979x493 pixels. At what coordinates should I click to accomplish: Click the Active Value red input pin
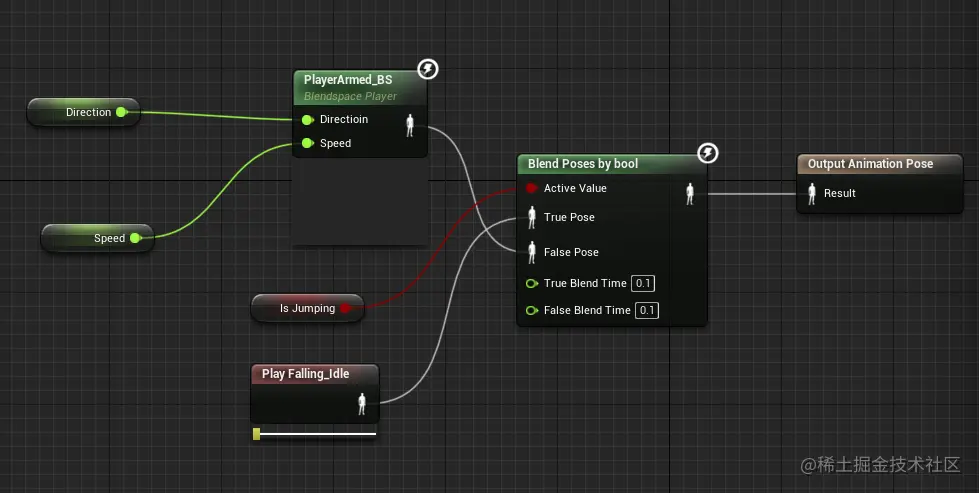[x=531, y=188]
